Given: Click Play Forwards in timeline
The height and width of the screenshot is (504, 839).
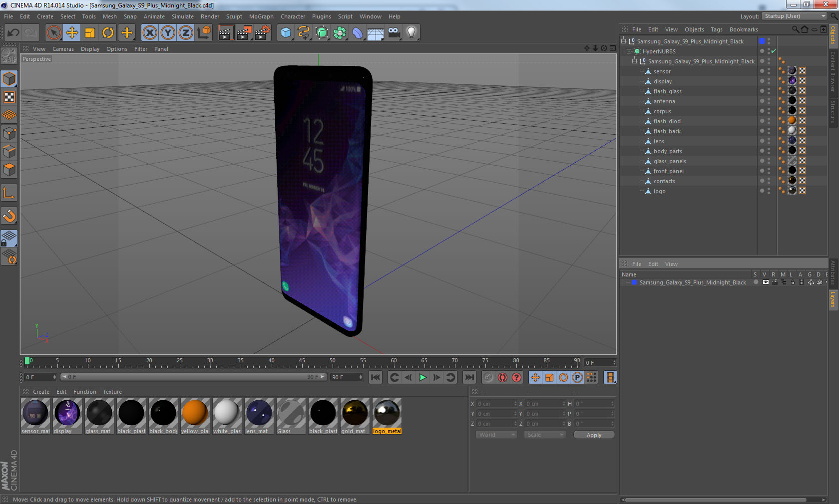Looking at the screenshot, I should pyautogui.click(x=422, y=377).
